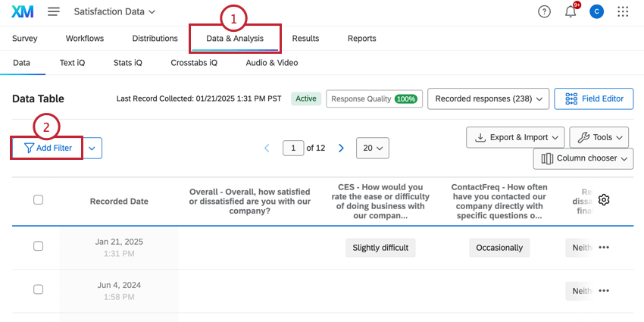Select all responses header checkbox
This screenshot has width=644, height=322.
tap(38, 200)
